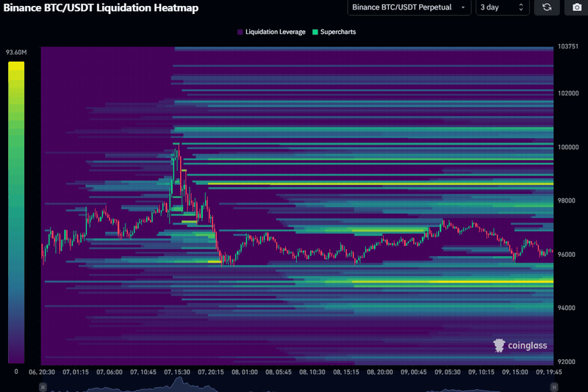Click the 09, 15:00 time axis label

coord(515,371)
